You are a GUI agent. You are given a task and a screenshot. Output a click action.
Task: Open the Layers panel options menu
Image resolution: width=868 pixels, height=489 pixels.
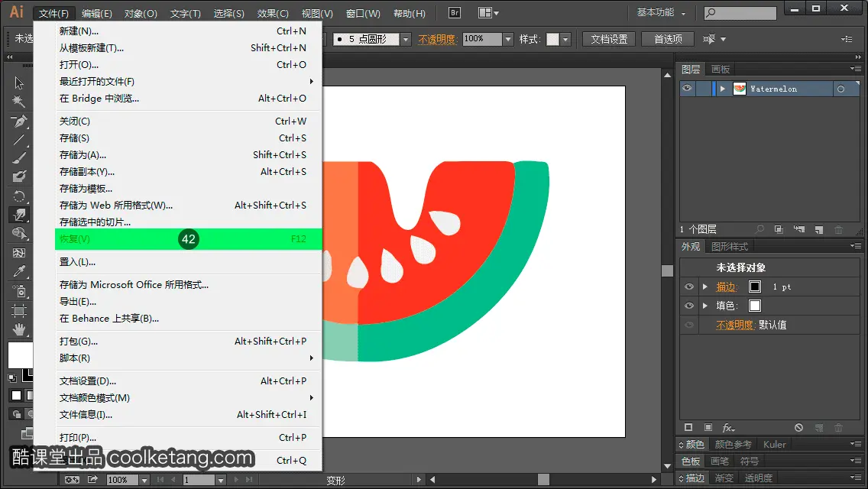point(856,69)
